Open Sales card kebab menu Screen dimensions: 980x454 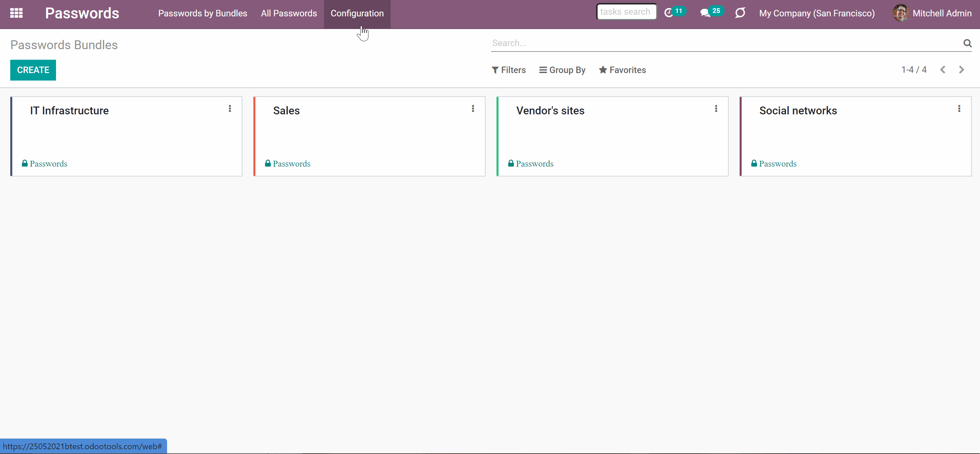coord(473,109)
